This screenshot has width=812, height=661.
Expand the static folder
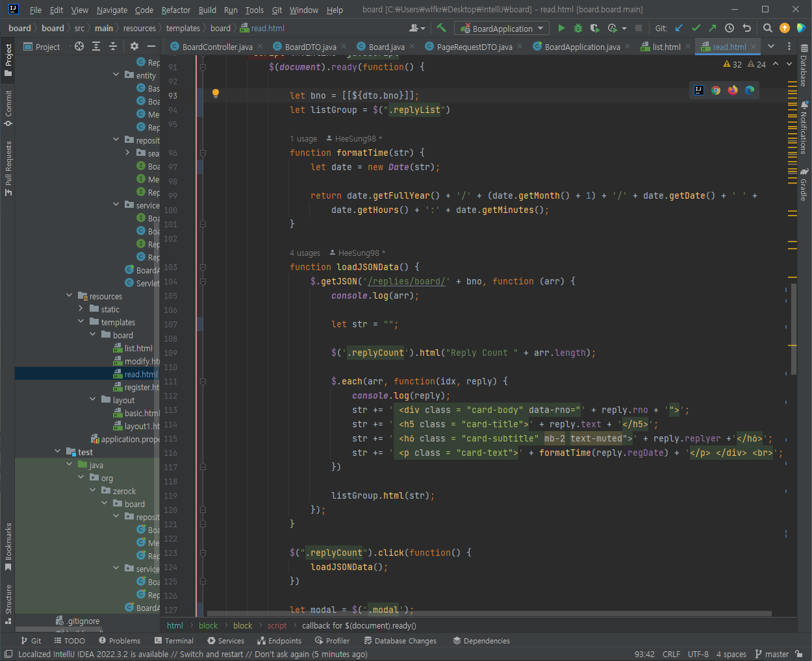click(x=81, y=309)
